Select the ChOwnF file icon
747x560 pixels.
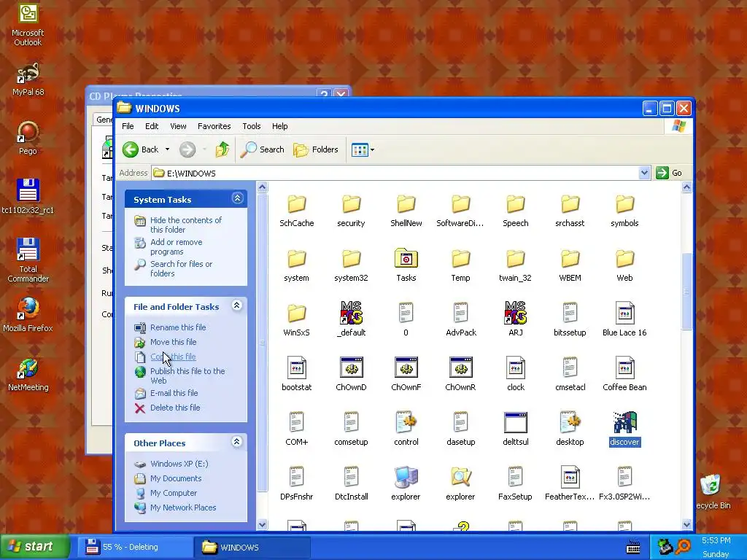406,367
